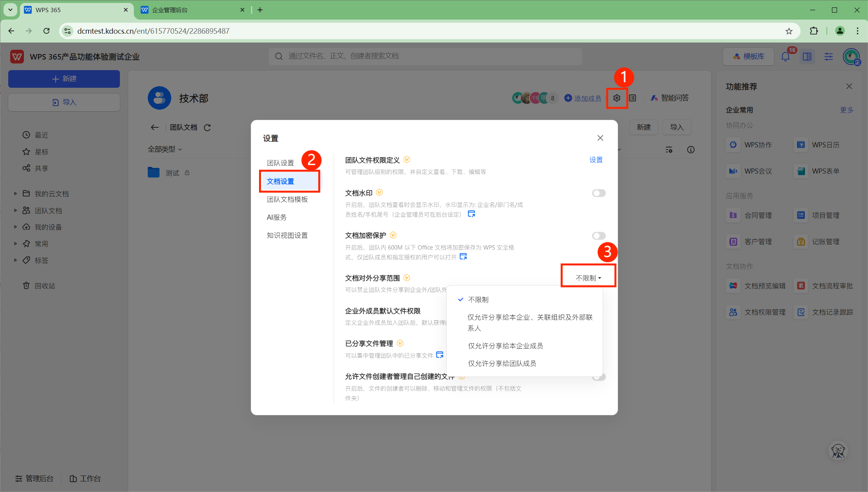This screenshot has height=492, width=868.
Task: Open 合同管理 service
Action: tap(749, 215)
